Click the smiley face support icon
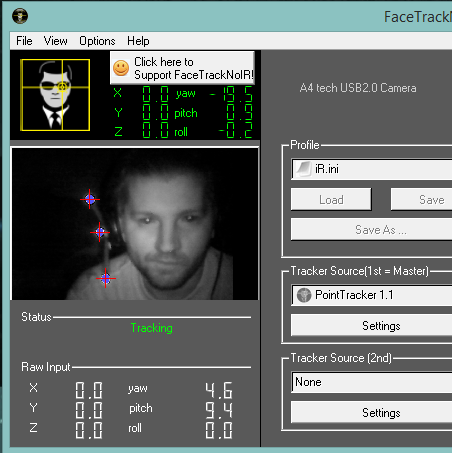This screenshot has height=453, width=452. click(121, 68)
